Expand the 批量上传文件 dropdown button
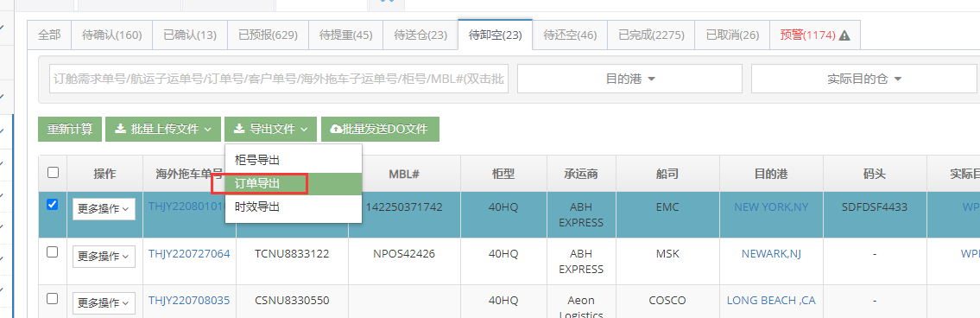The image size is (980, 318). pos(163,129)
